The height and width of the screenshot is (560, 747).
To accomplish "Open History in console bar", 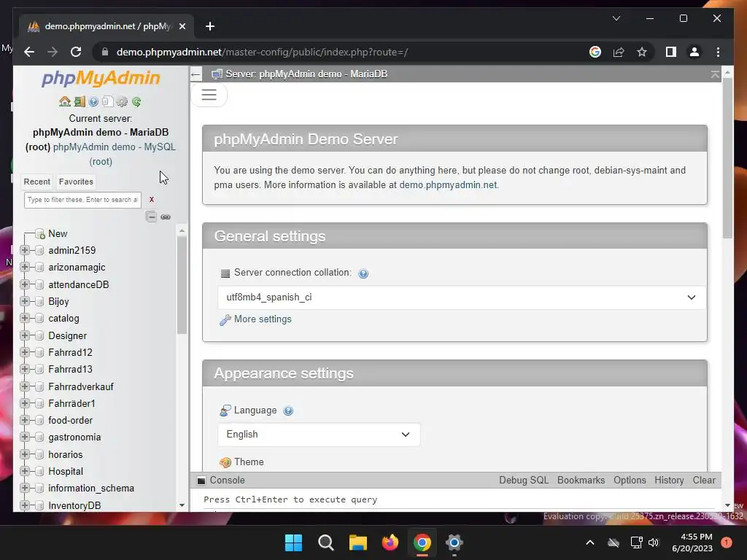I will tap(669, 480).
